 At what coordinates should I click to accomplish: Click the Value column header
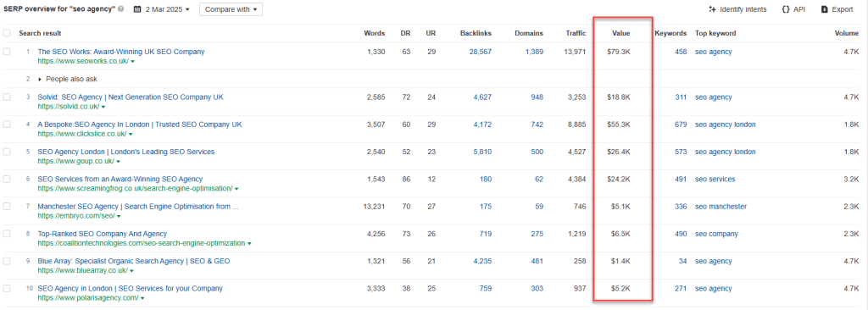621,33
